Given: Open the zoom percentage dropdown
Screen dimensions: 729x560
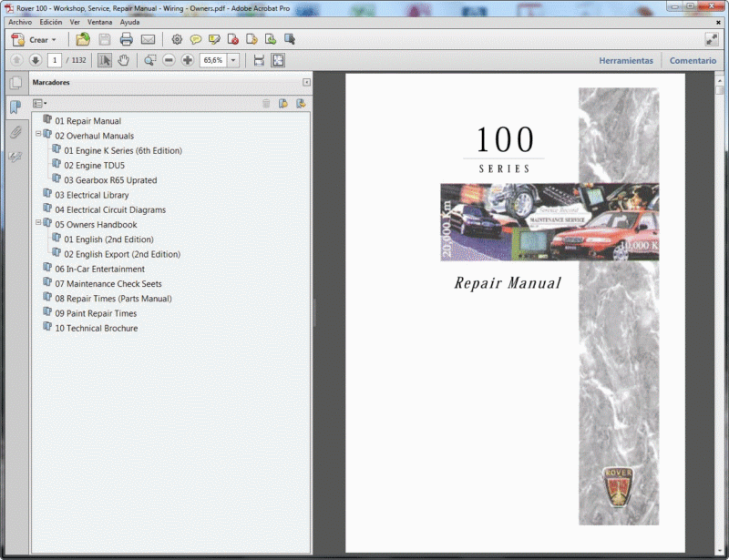Looking at the screenshot, I should (x=234, y=60).
